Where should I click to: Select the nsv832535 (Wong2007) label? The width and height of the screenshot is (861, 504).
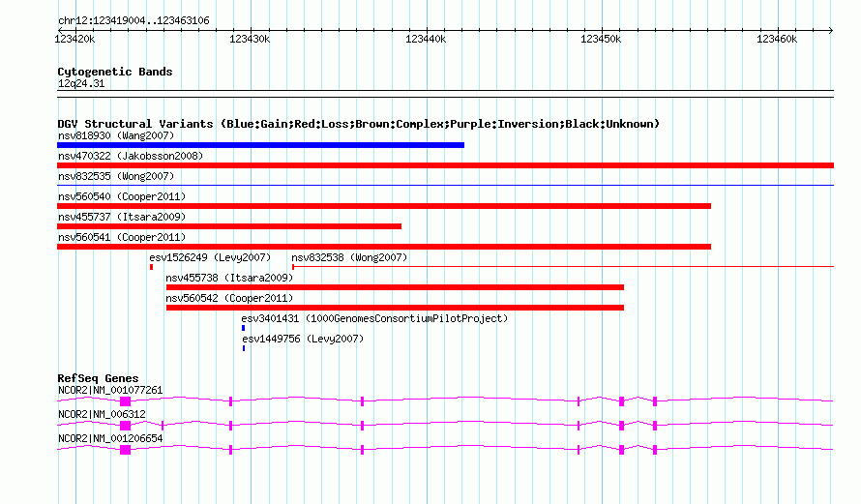tap(116, 176)
